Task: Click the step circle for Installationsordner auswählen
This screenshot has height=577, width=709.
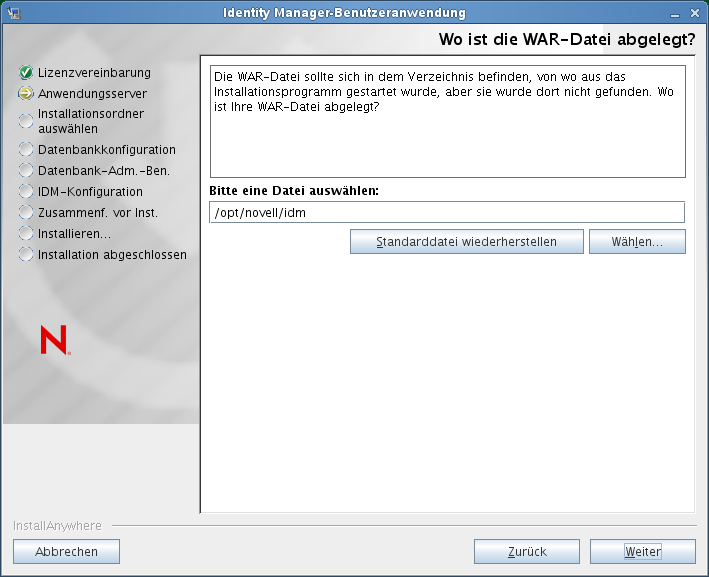Action: pyautogui.click(x=26, y=121)
